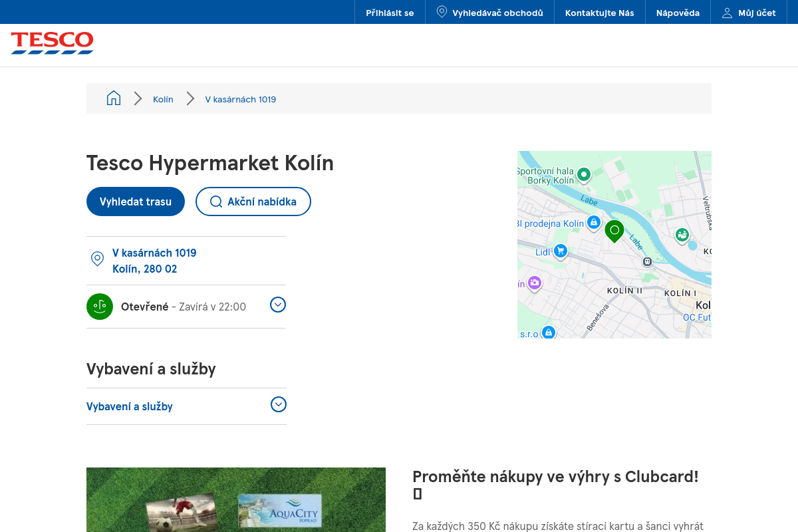Click the Lidl shopping cart map marker
798x532 pixels.
(561, 251)
